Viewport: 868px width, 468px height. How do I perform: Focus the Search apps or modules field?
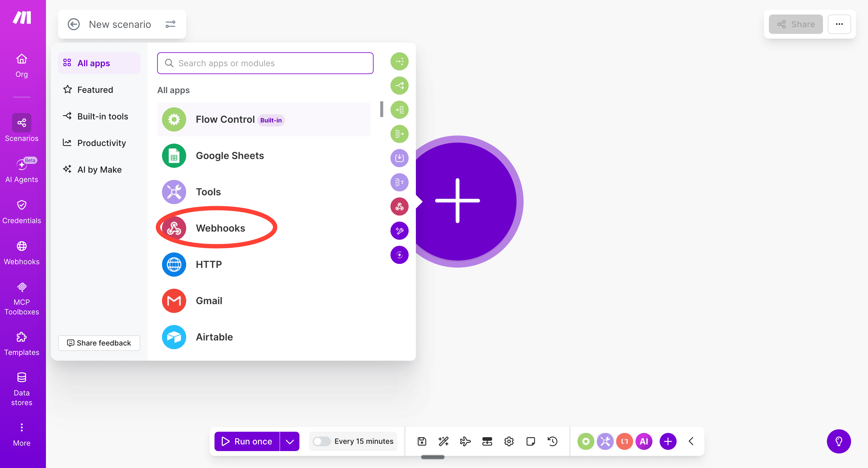pyautogui.click(x=265, y=63)
